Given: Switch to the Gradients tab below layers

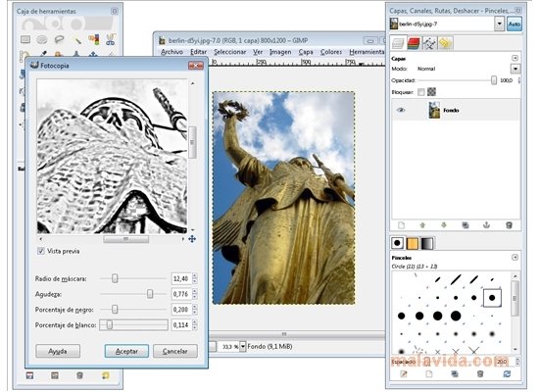Looking at the screenshot, I should (427, 243).
